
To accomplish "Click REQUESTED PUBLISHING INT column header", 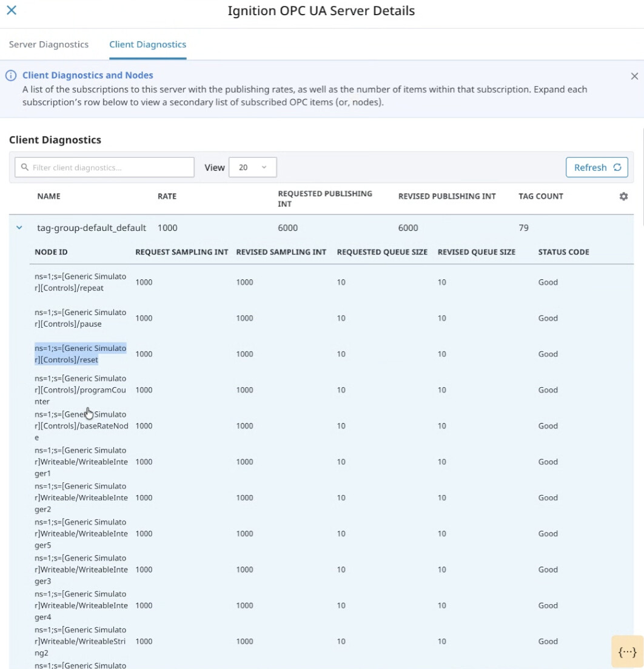I will pyautogui.click(x=325, y=199).
